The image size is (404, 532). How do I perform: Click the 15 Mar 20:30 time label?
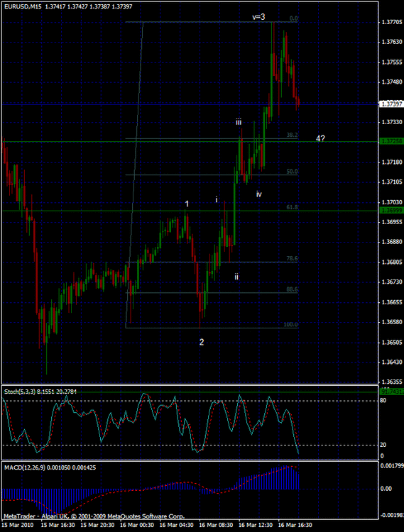[97, 525]
